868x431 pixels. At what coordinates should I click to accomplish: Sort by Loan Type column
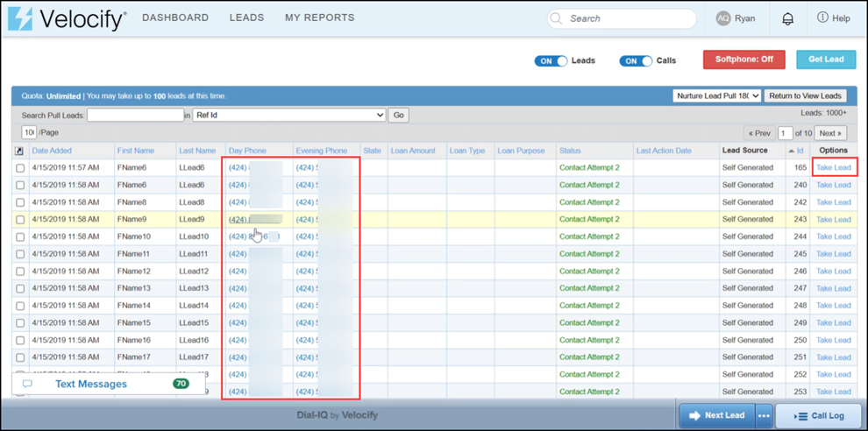coord(467,151)
